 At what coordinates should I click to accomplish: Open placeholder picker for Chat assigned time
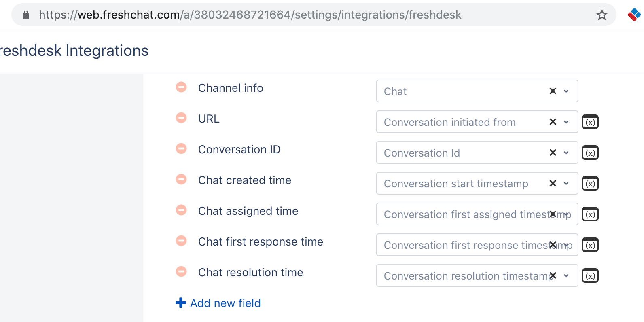point(590,214)
